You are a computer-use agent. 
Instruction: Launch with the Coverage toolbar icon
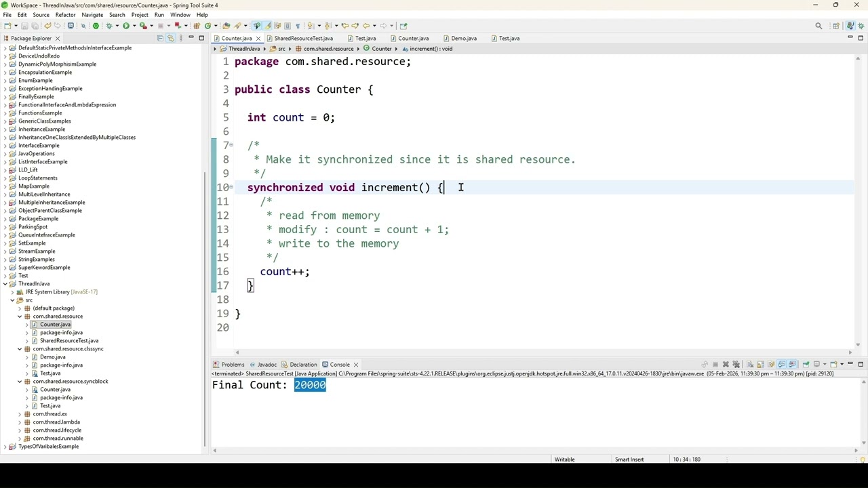(143, 26)
